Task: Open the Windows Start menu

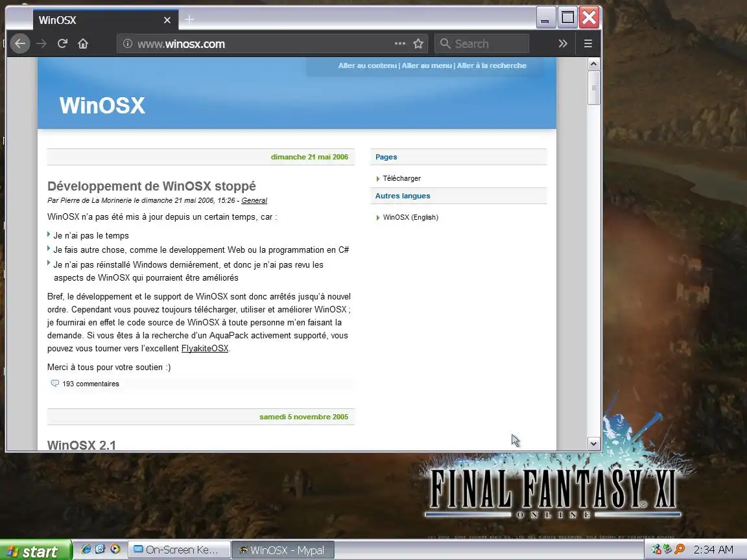Action: 36,551
